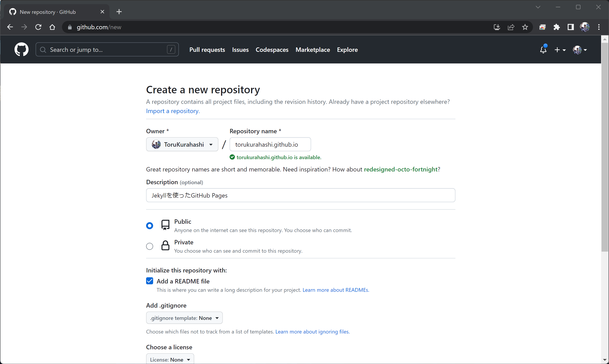609x364 pixels.
Task: Open the notifications bell
Action: pyautogui.click(x=543, y=50)
